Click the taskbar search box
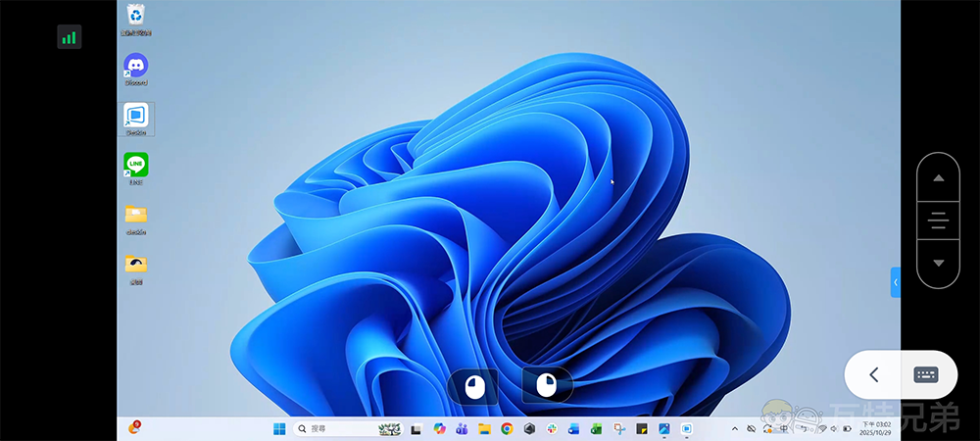This screenshot has width=980, height=441. click(x=333, y=429)
